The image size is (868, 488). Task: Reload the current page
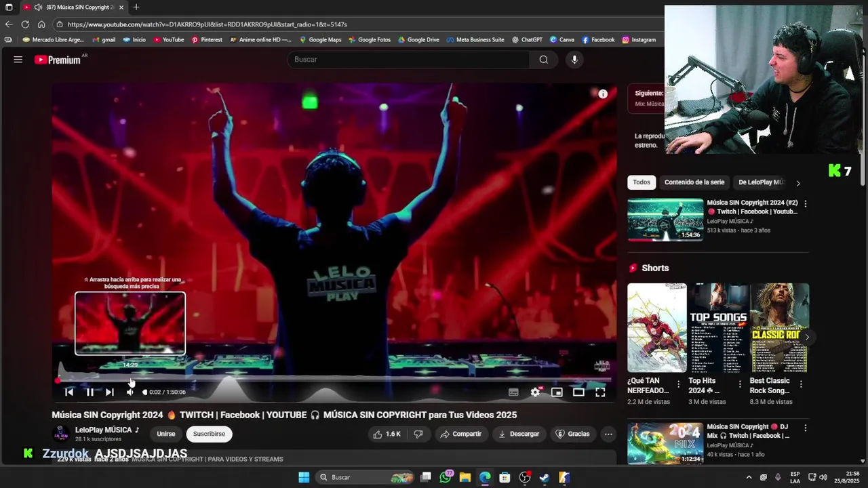25,24
